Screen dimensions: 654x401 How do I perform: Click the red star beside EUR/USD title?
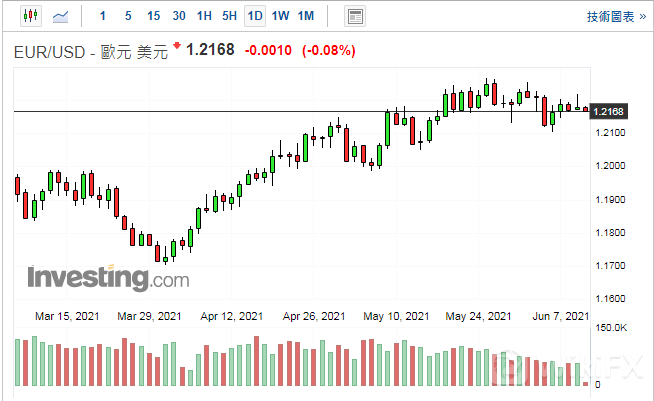[x=178, y=46]
